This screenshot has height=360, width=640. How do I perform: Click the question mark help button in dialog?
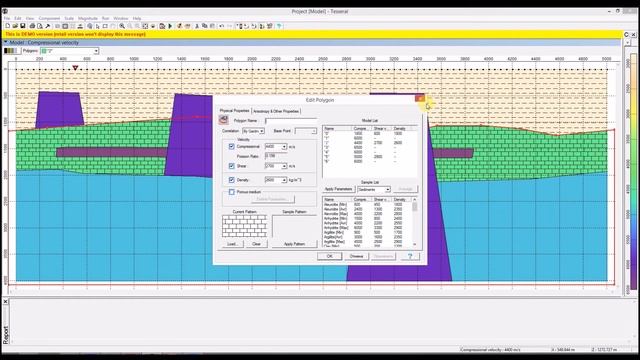410,256
